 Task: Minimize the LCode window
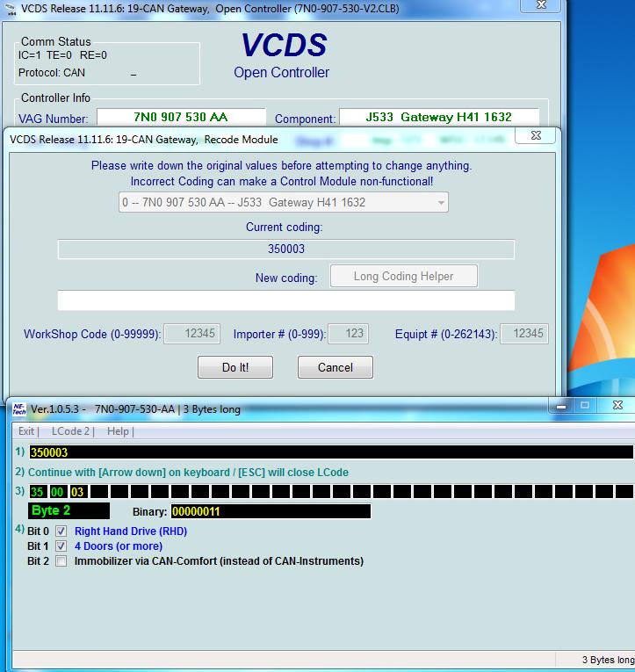(x=561, y=406)
